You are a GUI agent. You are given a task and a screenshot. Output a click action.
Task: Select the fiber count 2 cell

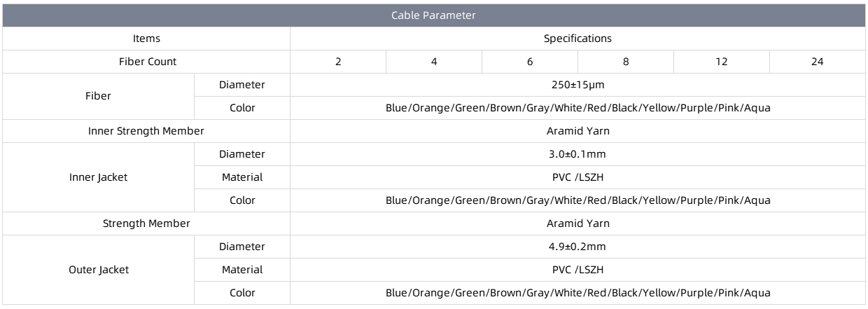coord(338,62)
